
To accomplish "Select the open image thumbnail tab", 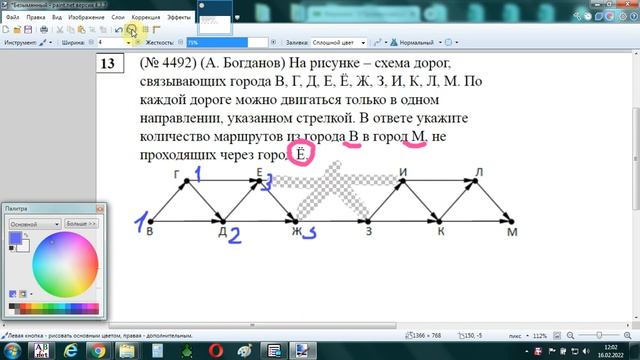I will (215, 17).
